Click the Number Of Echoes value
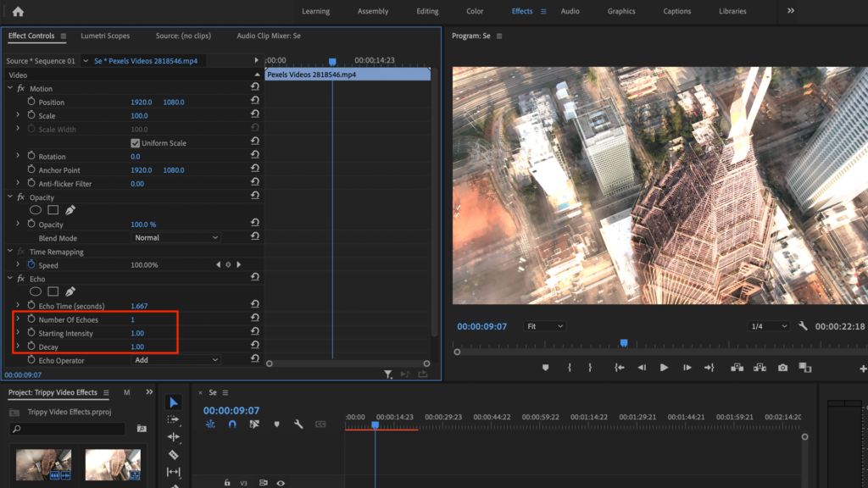The image size is (868, 488). [132, 319]
